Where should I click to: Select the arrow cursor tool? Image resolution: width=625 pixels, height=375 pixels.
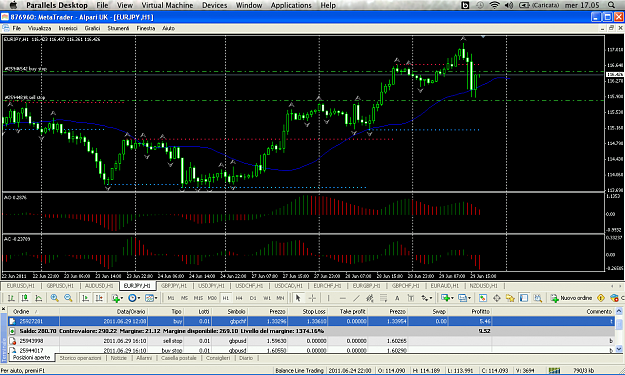click(298, 298)
